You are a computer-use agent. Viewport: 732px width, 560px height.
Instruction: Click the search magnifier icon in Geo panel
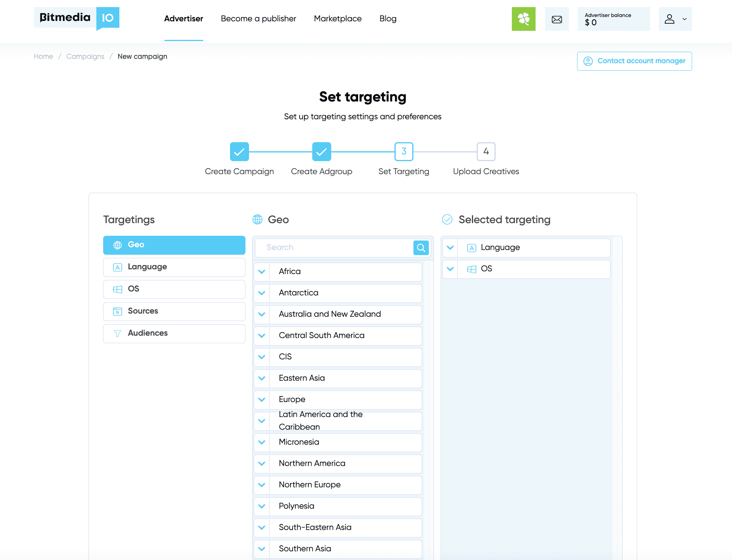(x=421, y=248)
